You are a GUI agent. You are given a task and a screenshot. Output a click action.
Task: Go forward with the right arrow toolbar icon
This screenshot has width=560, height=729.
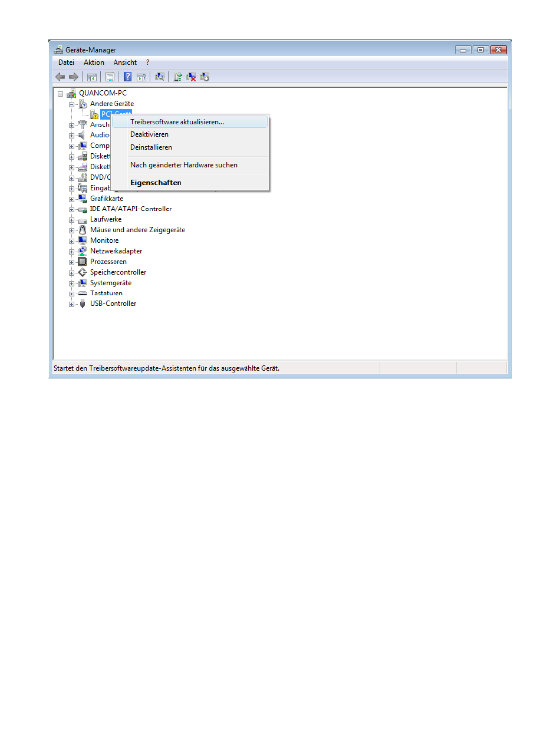coord(74,77)
